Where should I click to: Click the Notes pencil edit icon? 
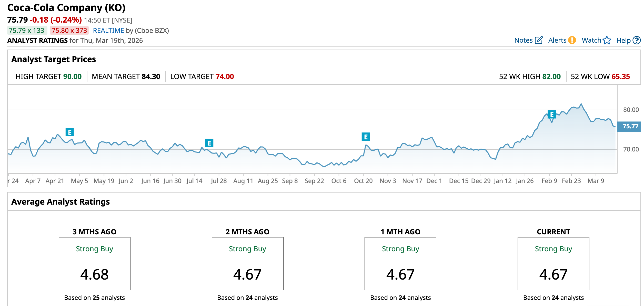point(539,40)
